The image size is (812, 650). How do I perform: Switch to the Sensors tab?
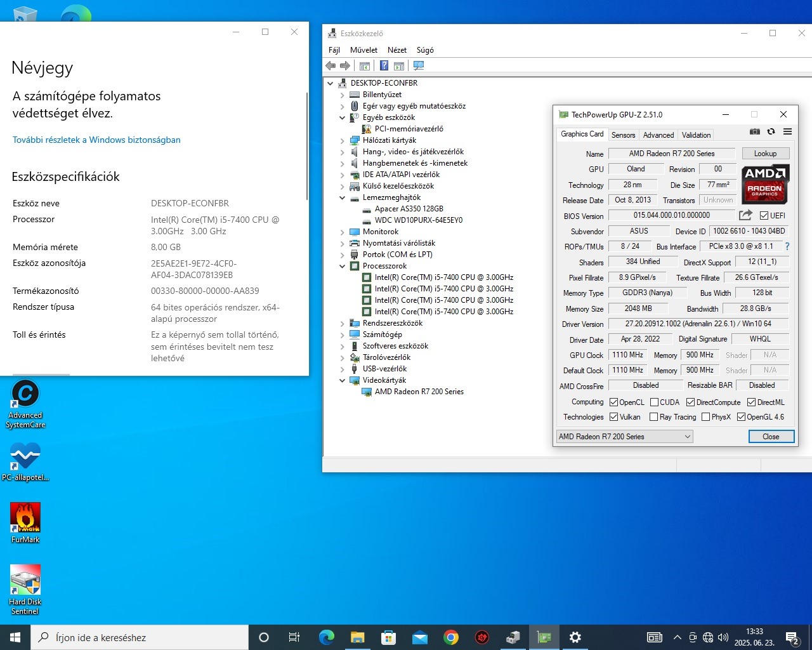pyautogui.click(x=623, y=135)
